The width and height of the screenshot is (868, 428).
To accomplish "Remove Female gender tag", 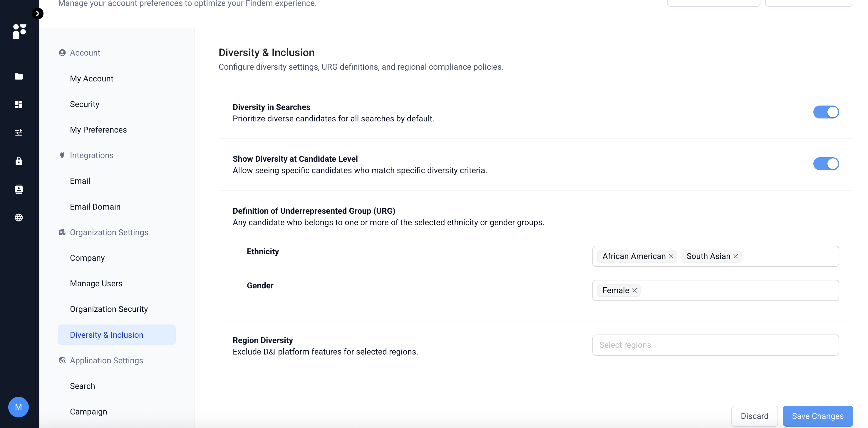I will 634,290.
